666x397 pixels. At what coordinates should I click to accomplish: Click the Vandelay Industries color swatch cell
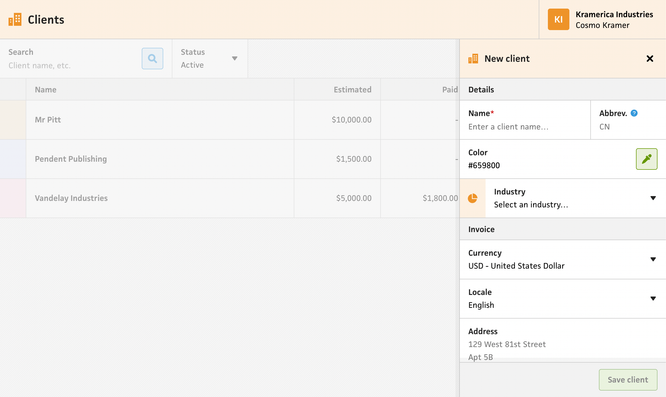pyautogui.click(x=13, y=198)
